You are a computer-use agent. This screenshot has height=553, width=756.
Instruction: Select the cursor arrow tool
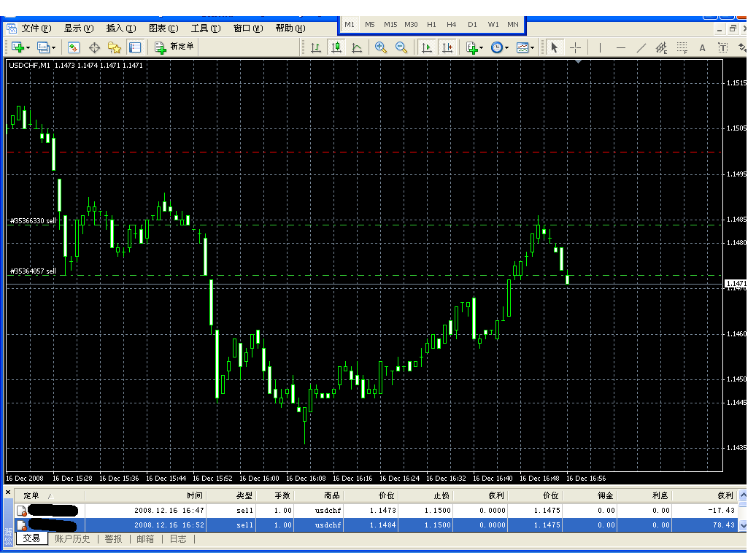[x=554, y=47]
